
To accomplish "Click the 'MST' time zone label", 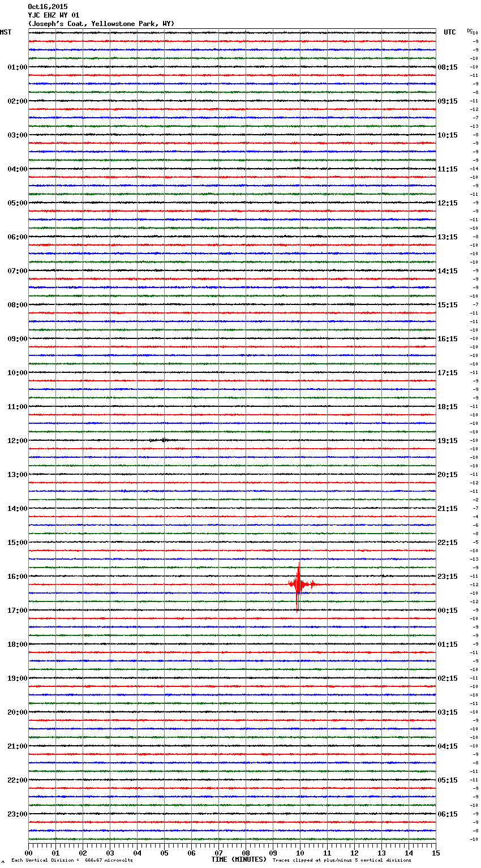I will 6,32.
